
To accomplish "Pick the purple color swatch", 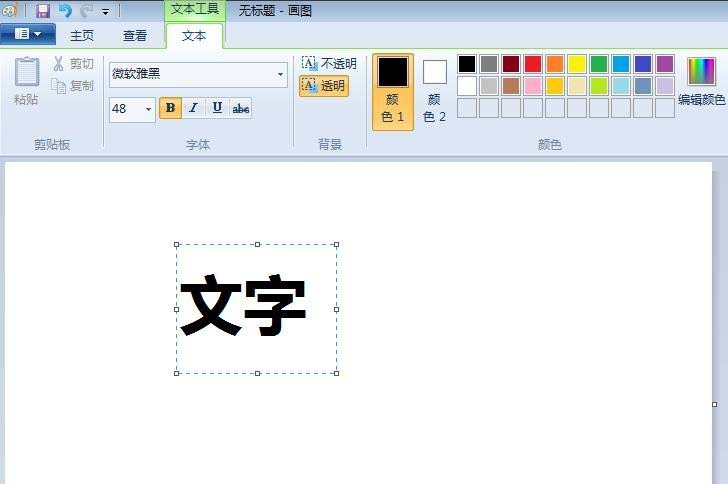I will (x=665, y=64).
